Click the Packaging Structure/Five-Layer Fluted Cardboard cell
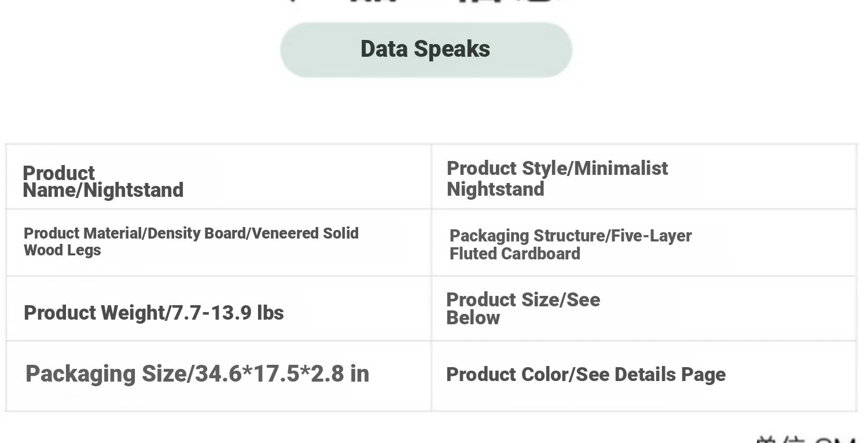868x443 pixels. tap(643, 243)
